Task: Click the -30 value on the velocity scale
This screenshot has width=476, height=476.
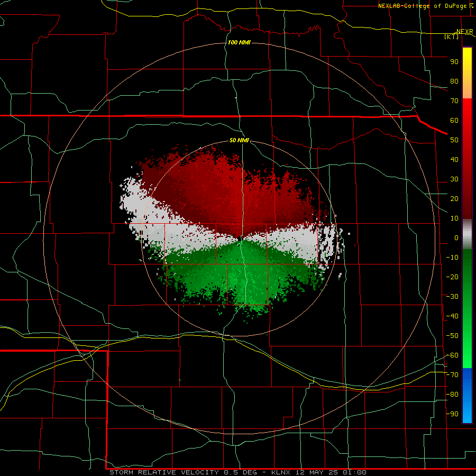Action: 452,297
